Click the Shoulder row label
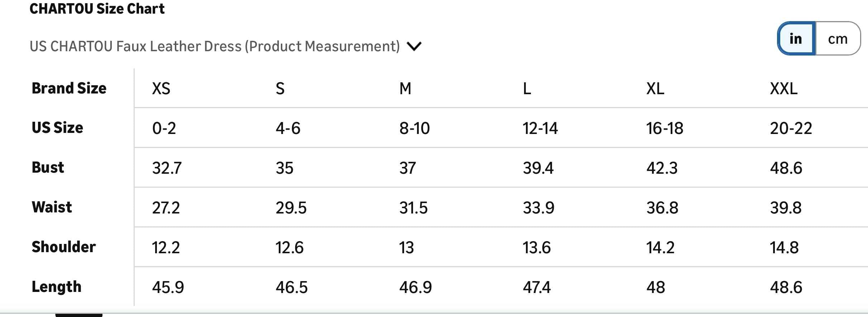The image size is (868, 317). coord(64,247)
